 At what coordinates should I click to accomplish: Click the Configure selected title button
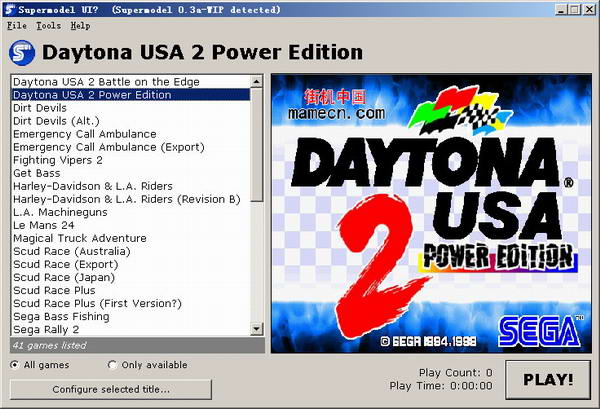tap(111, 389)
